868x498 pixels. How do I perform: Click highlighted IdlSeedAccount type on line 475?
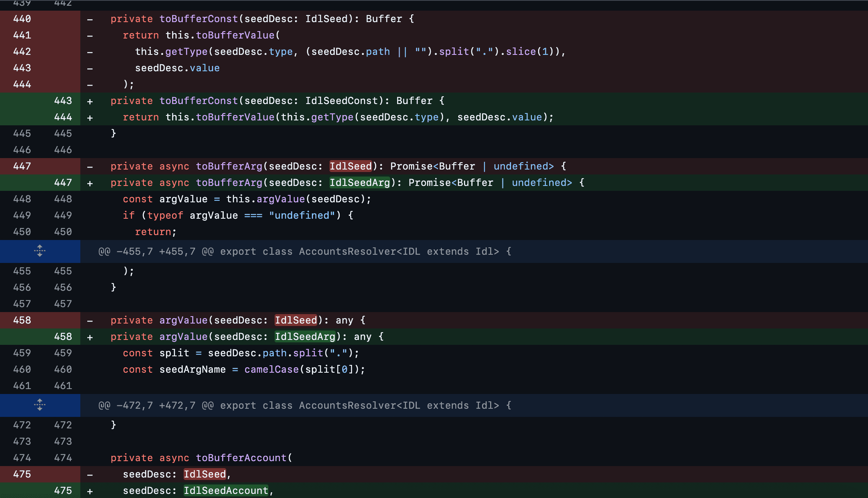click(226, 491)
